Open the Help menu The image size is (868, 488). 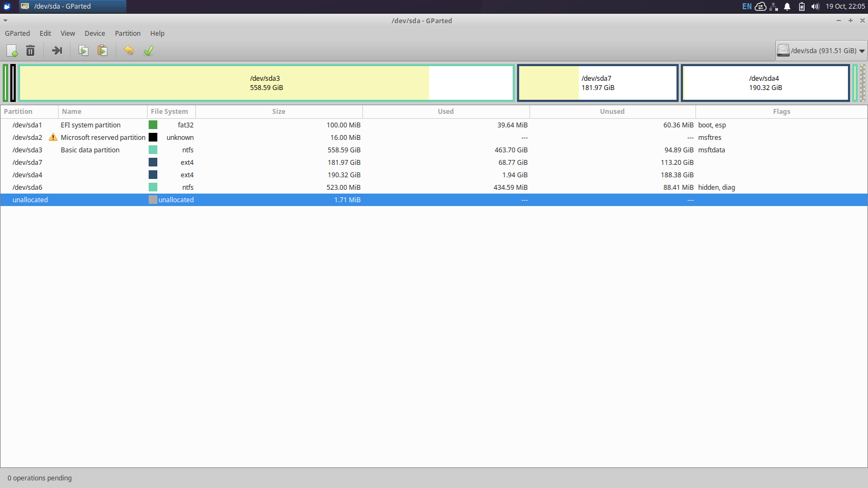(x=157, y=33)
